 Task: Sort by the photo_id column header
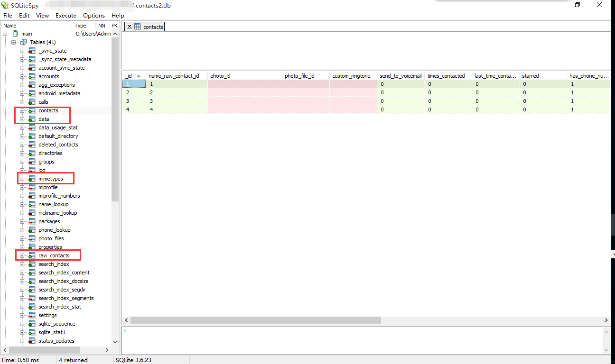tap(244, 76)
